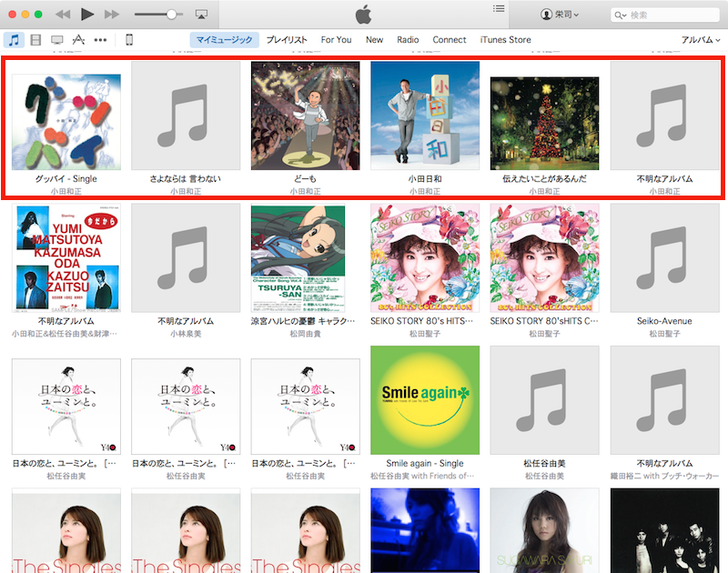
Task: Click 松任谷由実 with Friends of… artist text
Action: coord(422,476)
